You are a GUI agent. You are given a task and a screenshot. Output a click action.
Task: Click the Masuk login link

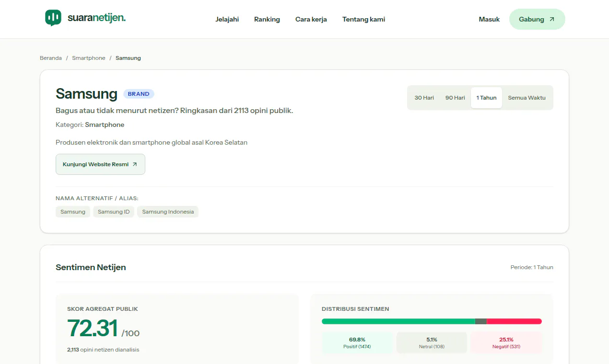489,20
